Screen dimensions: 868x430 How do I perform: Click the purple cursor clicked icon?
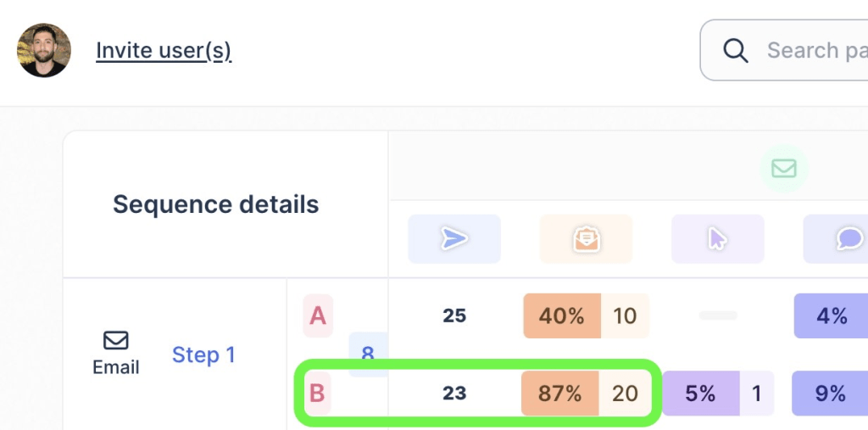[718, 239]
